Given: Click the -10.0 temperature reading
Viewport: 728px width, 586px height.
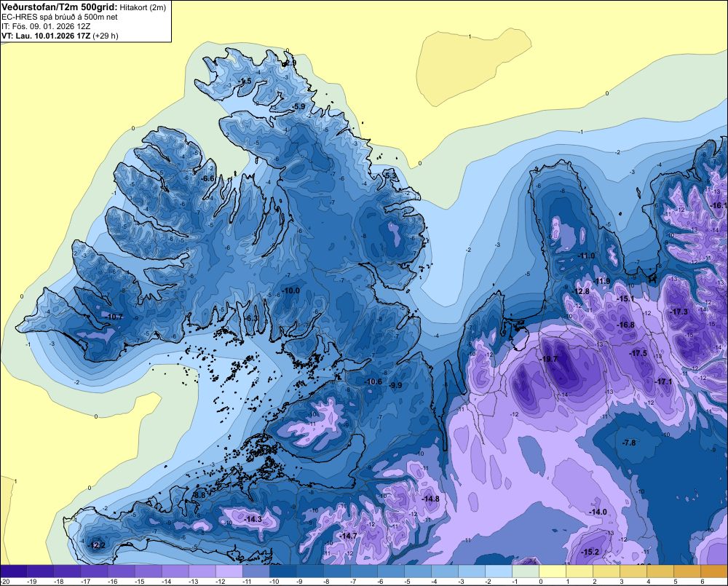Looking at the screenshot, I should click(x=290, y=290).
